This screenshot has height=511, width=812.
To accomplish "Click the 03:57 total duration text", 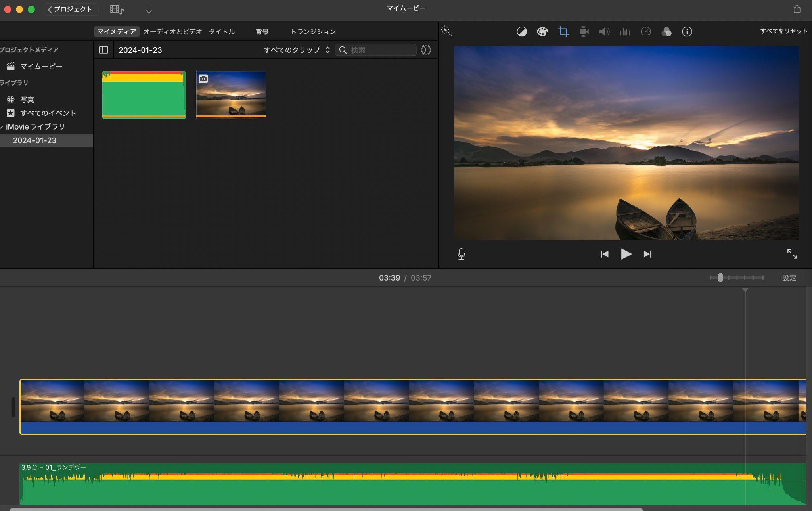I will coord(421,278).
